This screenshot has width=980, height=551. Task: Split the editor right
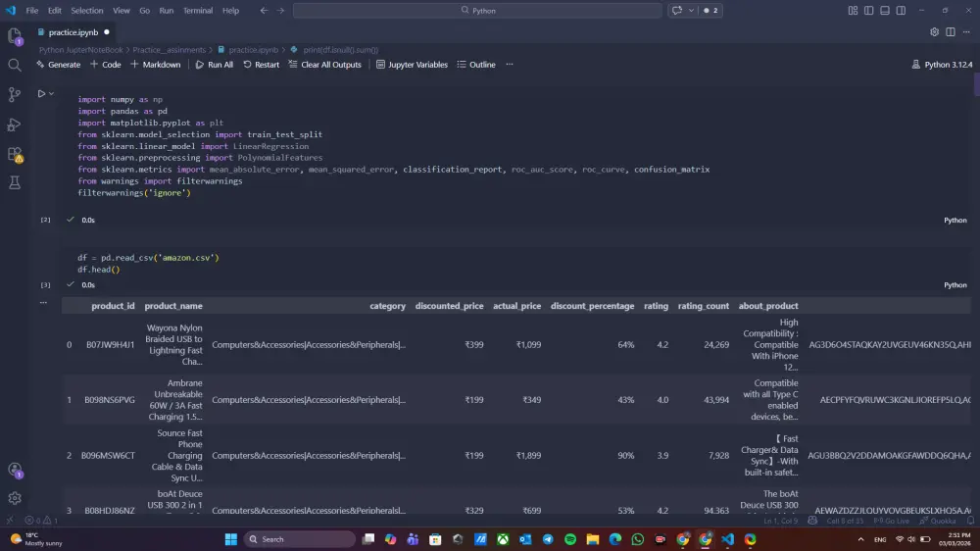(950, 32)
